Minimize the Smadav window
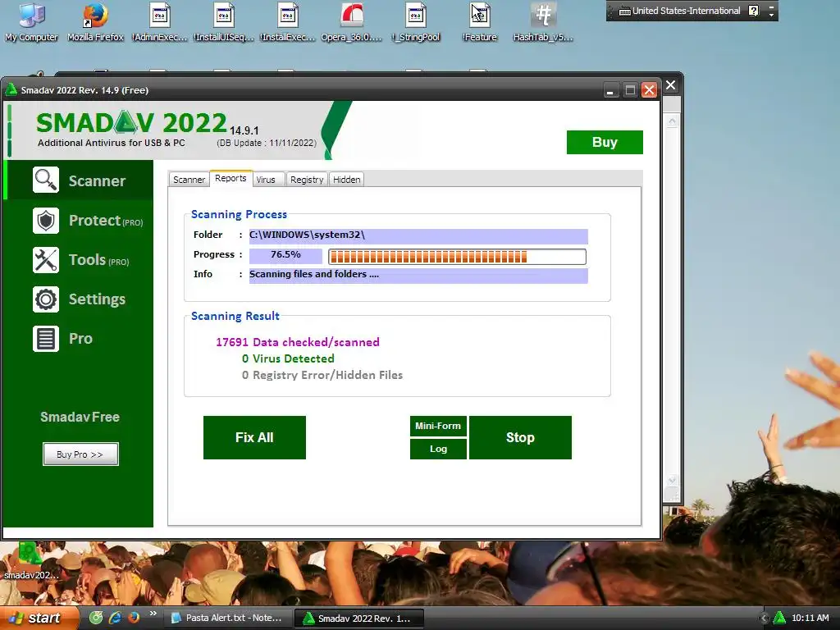840x630 pixels. 610,90
